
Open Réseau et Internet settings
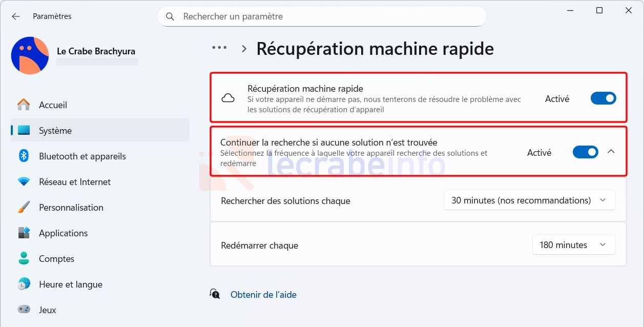point(100,181)
